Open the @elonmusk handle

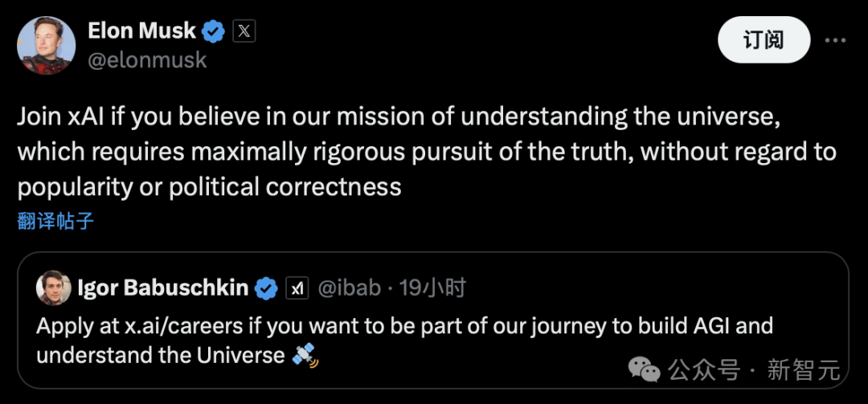click(x=146, y=60)
